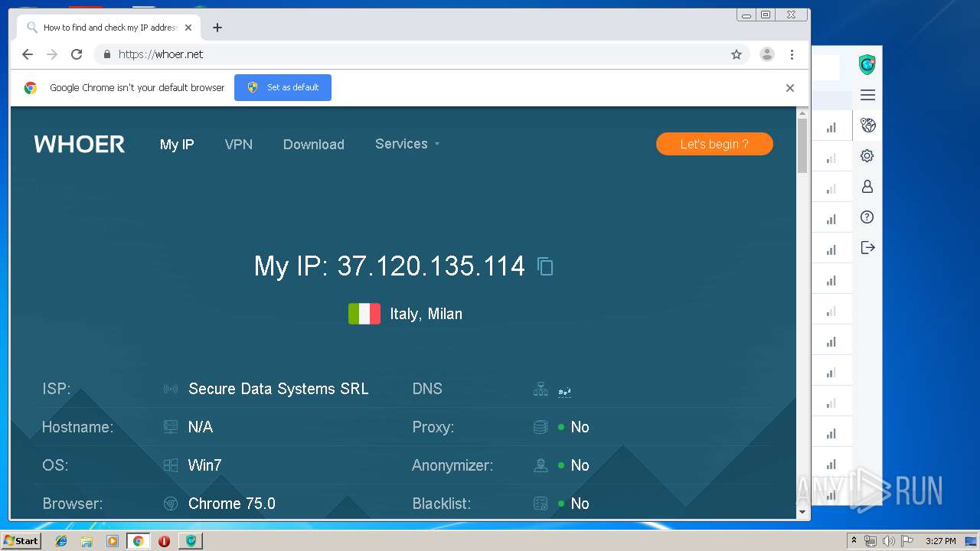Click the Windows OS icon
Viewport: 980px width, 551px height.
(171, 465)
